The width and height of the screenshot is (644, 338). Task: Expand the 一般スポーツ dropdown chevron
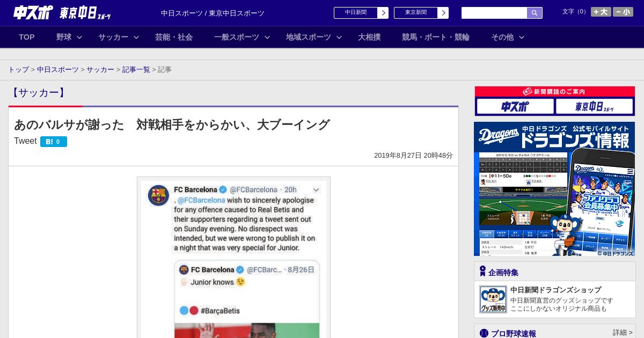pos(267,37)
